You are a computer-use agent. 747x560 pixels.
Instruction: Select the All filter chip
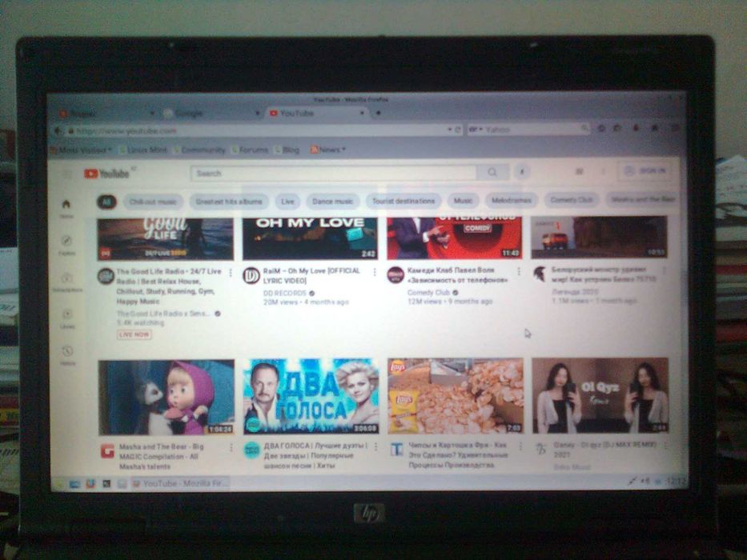[106, 202]
